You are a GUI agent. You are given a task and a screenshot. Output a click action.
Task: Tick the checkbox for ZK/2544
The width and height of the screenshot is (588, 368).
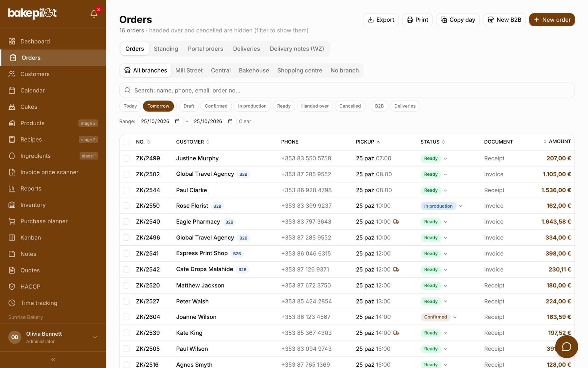tap(126, 190)
